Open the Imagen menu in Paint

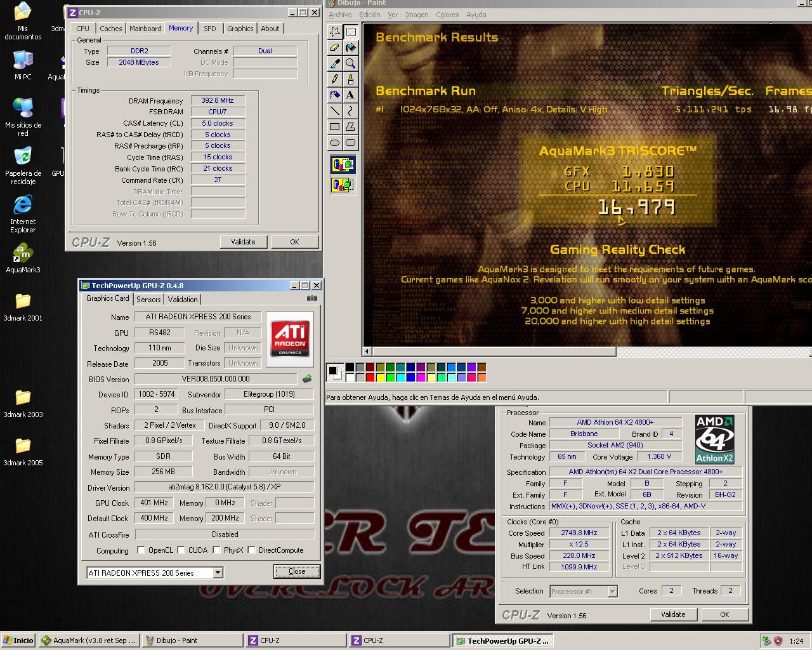point(417,15)
